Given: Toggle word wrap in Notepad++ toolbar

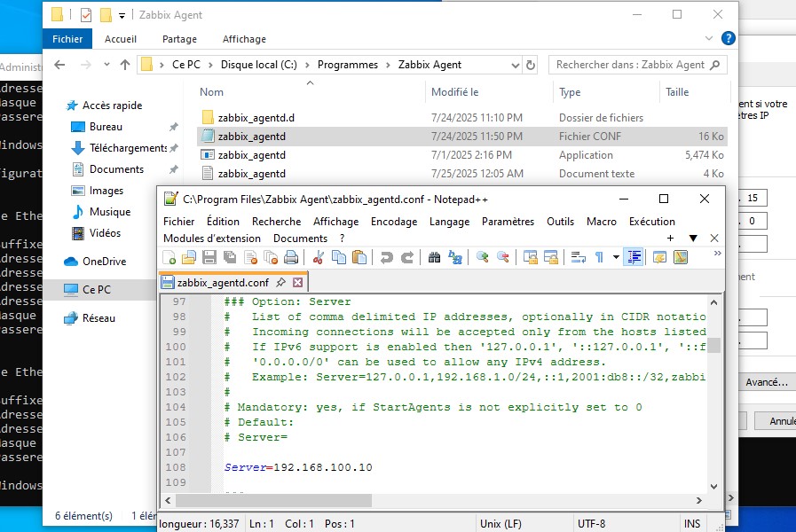Looking at the screenshot, I should coord(578,257).
